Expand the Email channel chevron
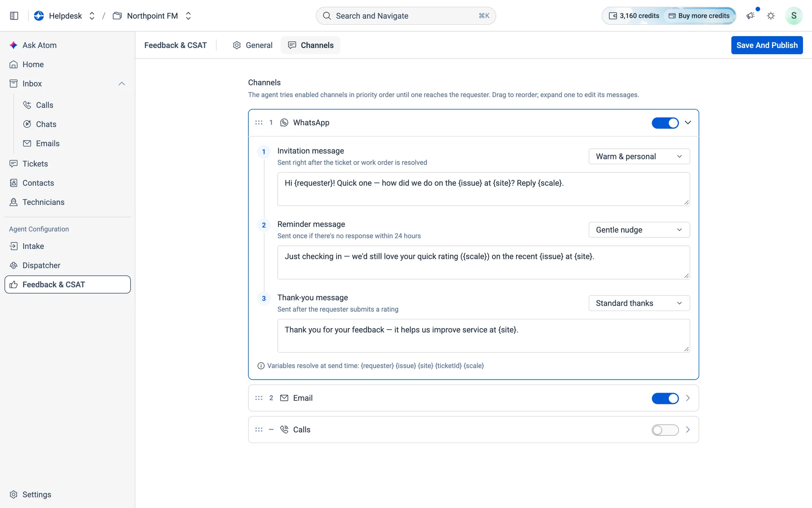This screenshot has width=812, height=508. point(688,398)
